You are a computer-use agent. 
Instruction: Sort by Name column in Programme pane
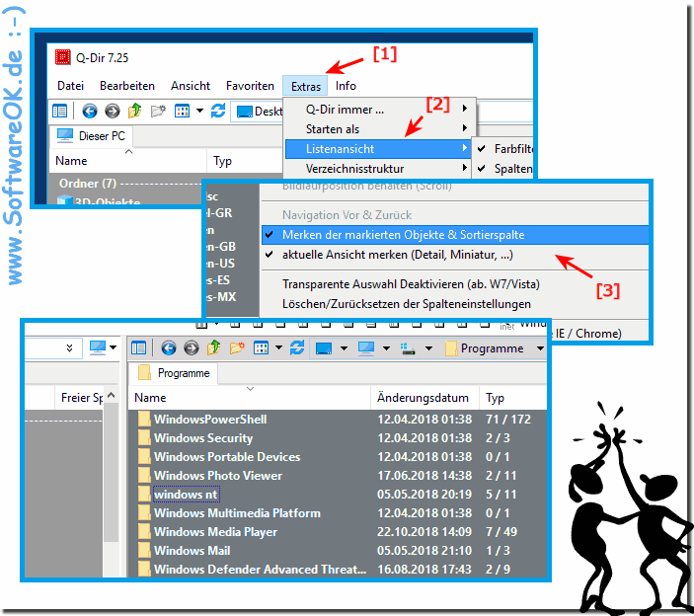(249, 398)
